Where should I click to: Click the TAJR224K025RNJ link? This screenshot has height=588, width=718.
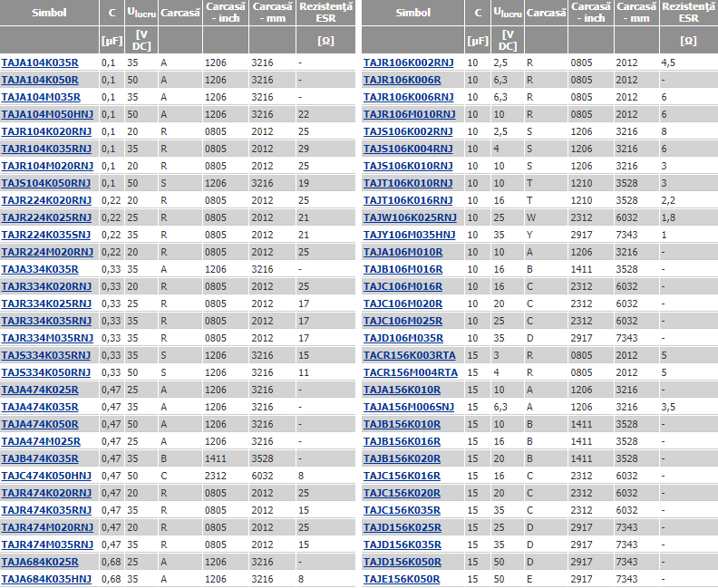click(x=46, y=217)
